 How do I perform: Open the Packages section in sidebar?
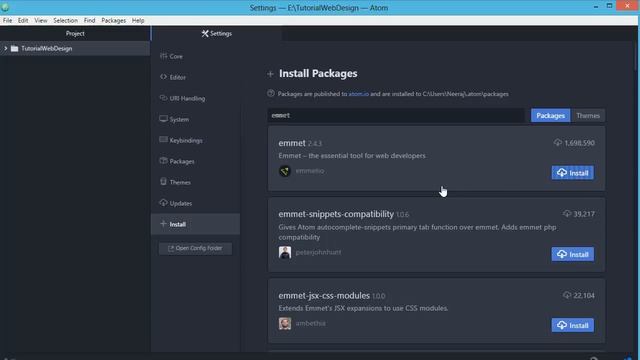click(x=177, y=161)
